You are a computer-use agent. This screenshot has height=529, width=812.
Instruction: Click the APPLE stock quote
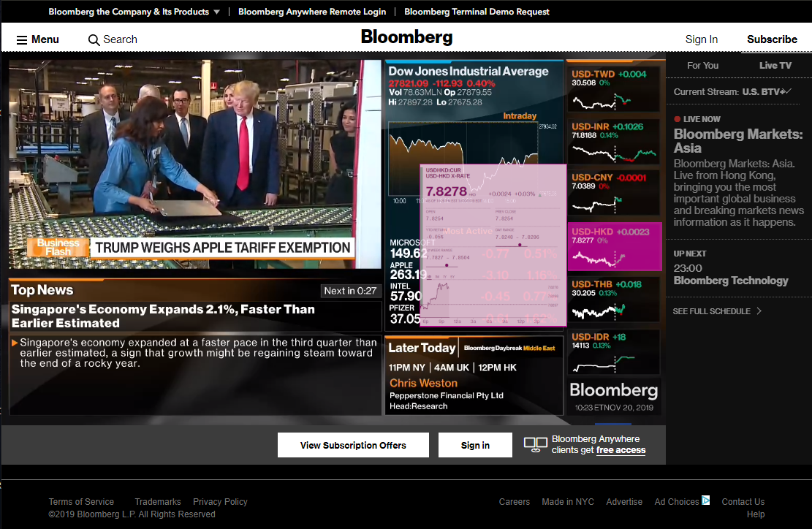tap(408, 271)
